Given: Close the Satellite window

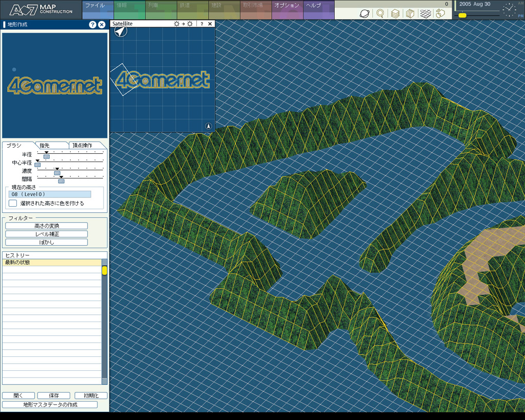Looking at the screenshot, I should pyautogui.click(x=210, y=24).
